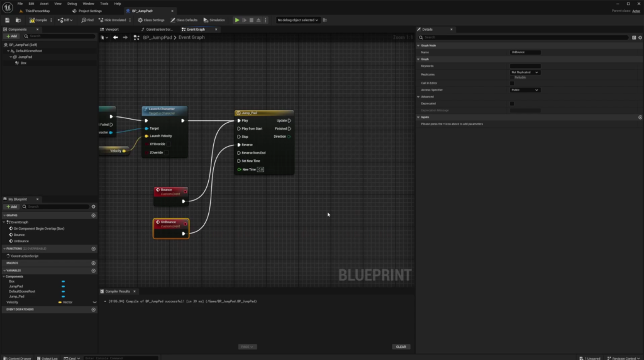
Task: Open the Asset menu
Action: [44, 4]
